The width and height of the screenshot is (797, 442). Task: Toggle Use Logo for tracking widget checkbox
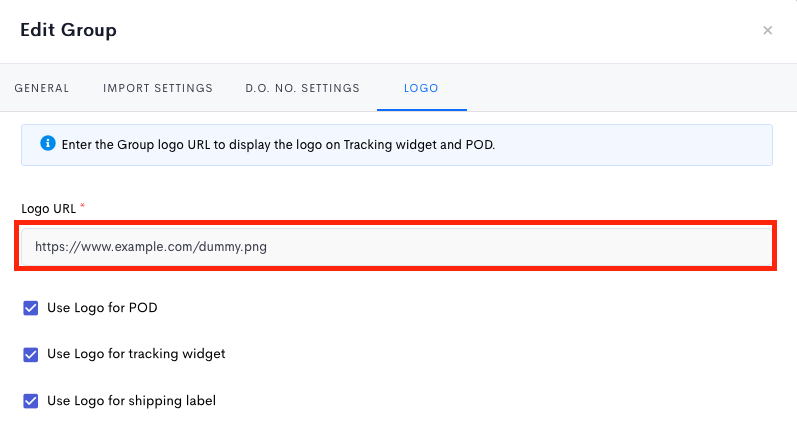click(30, 354)
